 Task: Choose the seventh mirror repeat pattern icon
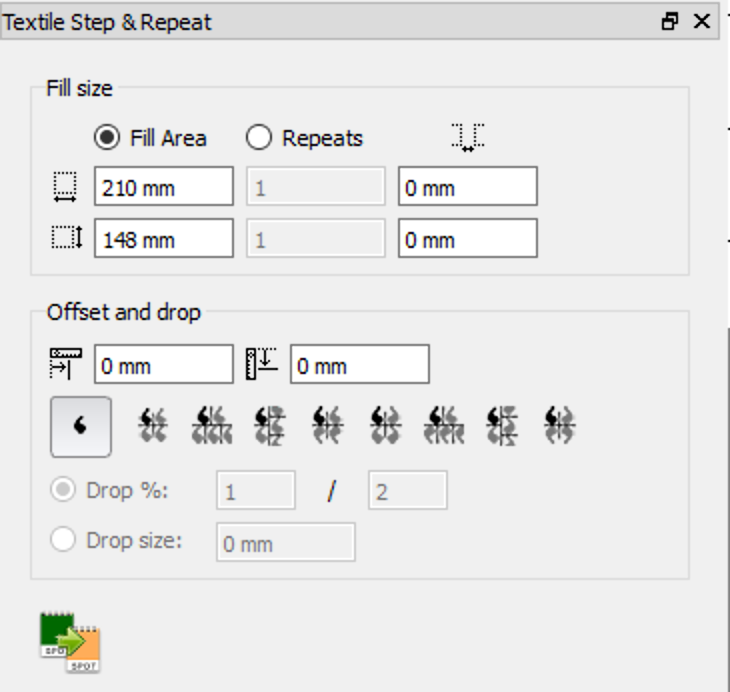coord(444,426)
